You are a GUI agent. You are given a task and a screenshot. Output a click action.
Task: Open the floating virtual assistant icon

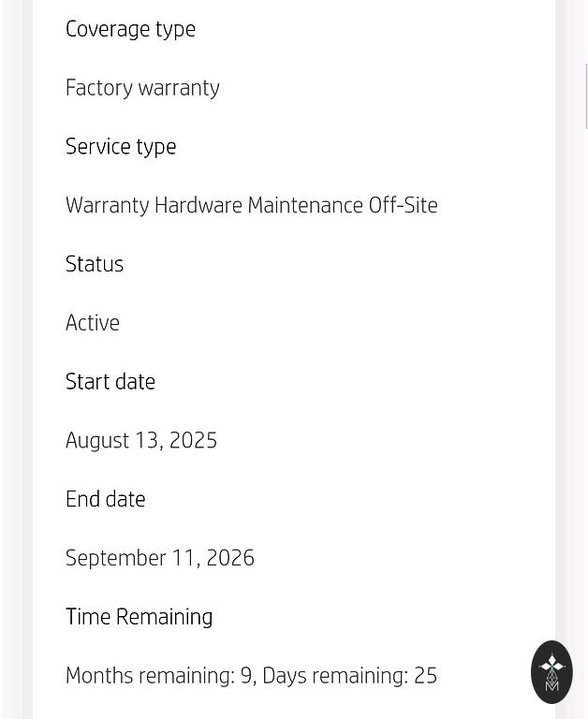551,671
